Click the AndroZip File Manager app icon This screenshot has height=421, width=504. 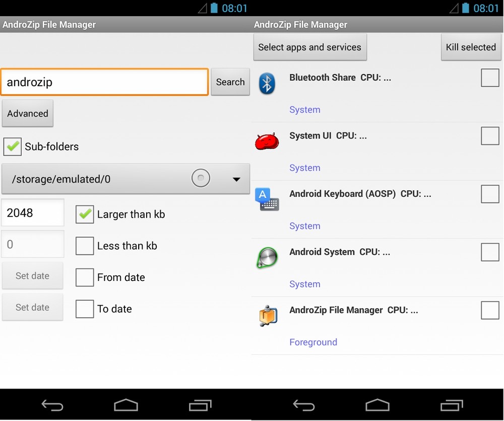268,316
